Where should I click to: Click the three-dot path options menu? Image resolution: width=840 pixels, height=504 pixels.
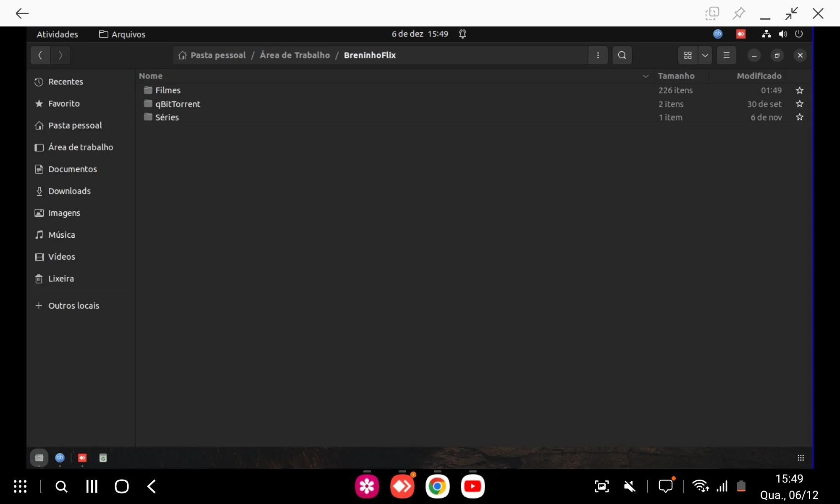click(x=598, y=55)
